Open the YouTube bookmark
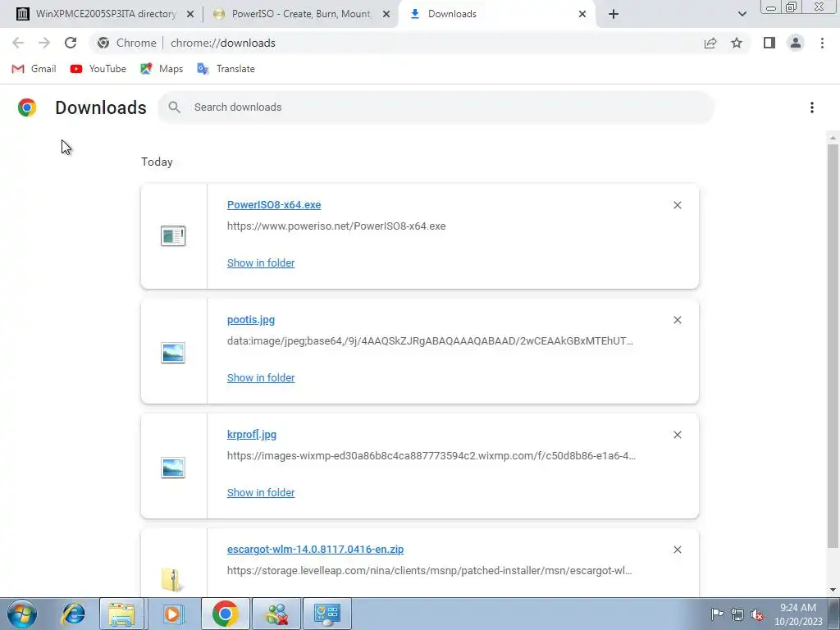 pos(98,69)
